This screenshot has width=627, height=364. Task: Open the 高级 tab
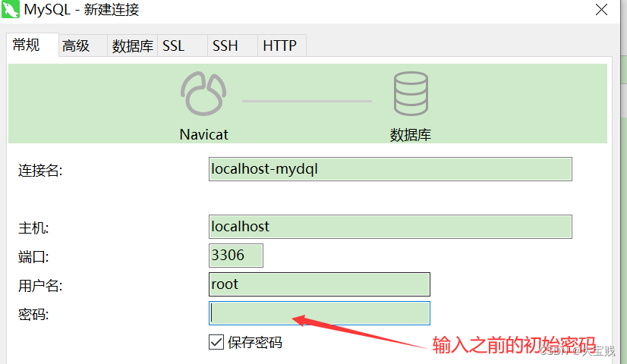pyautogui.click(x=76, y=46)
